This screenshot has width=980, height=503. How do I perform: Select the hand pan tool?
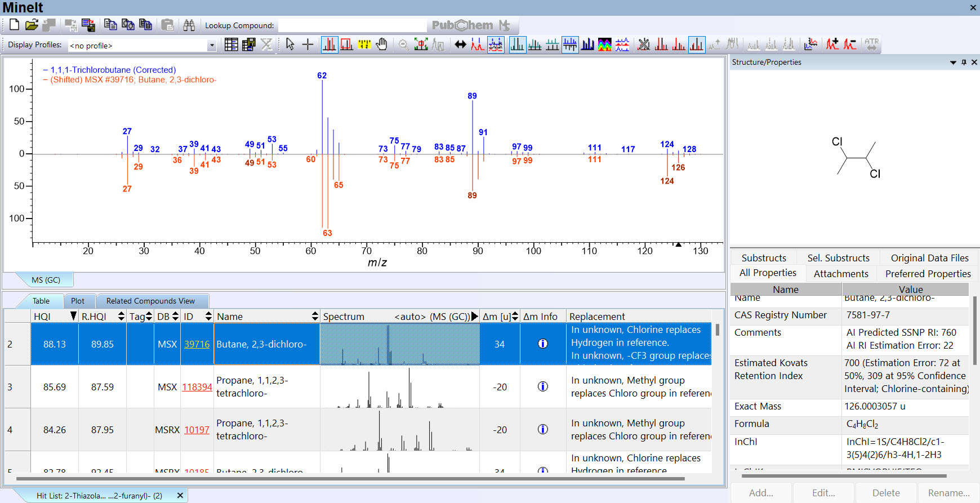pos(382,44)
